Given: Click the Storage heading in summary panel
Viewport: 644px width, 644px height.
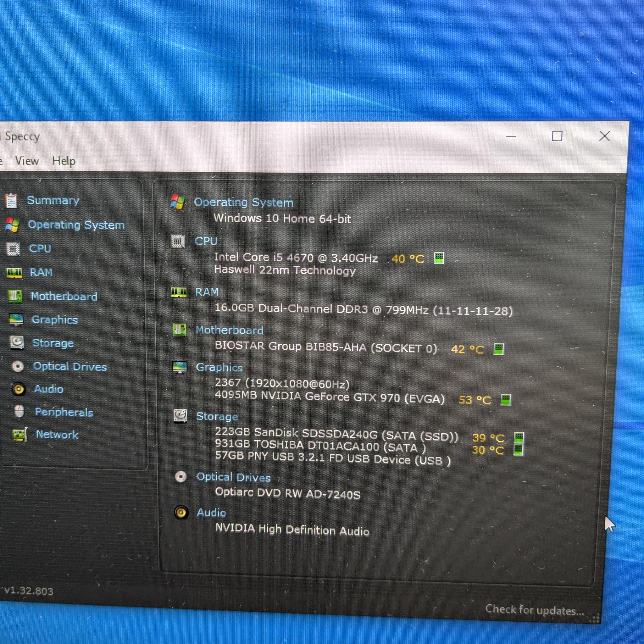Looking at the screenshot, I should point(217,416).
